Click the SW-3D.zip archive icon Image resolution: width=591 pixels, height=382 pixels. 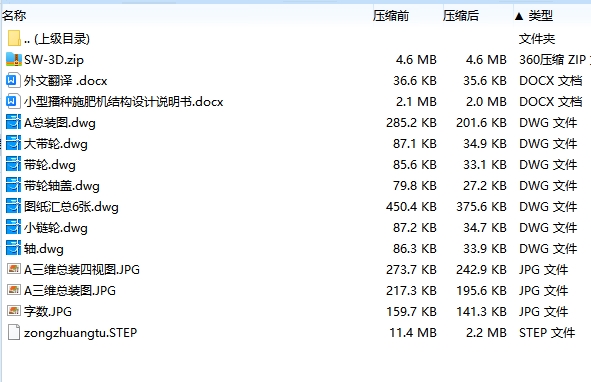pyautogui.click(x=14, y=60)
